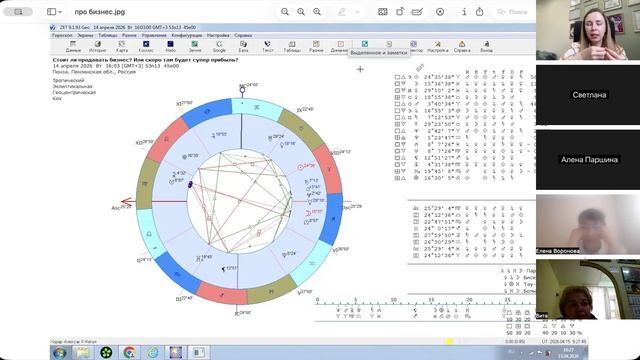640x360 pixels.
Task: Open the Космос toolbar icon
Action: 146,46
